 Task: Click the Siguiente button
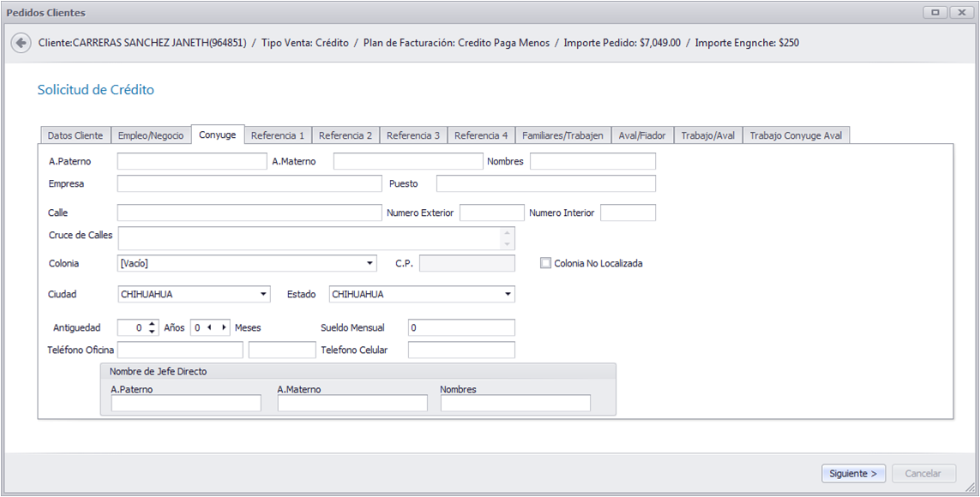pos(854,473)
